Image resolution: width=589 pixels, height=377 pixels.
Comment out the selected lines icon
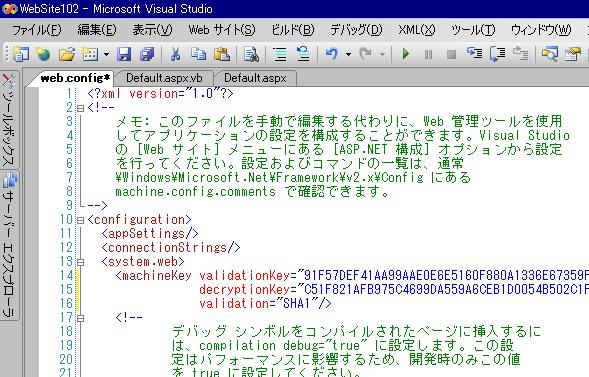click(x=280, y=54)
